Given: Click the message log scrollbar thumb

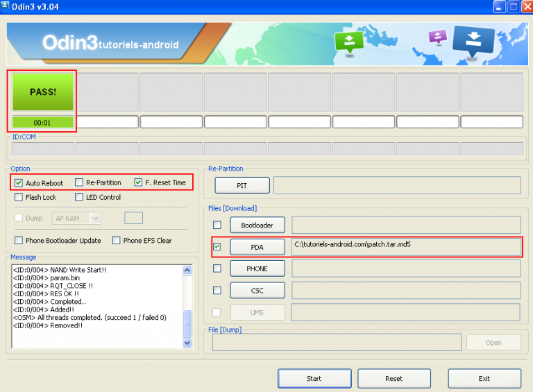Looking at the screenshot, I should tap(187, 323).
